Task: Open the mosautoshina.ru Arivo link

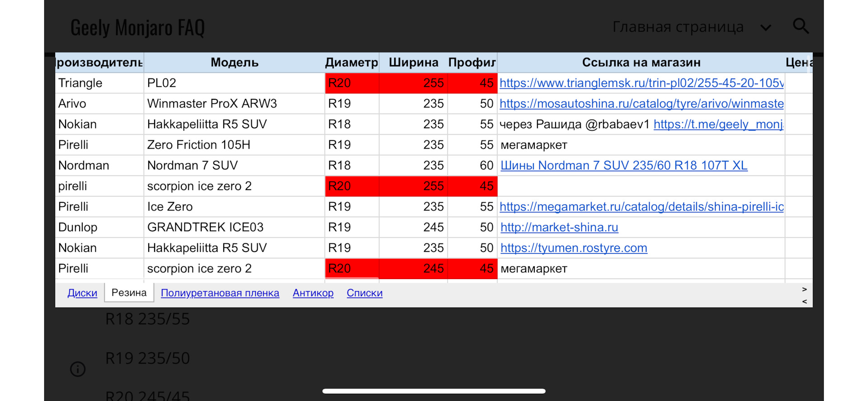Action: point(641,104)
